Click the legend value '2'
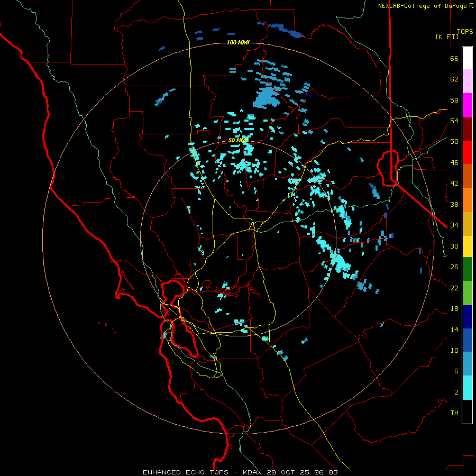476x476 pixels. coord(456,392)
